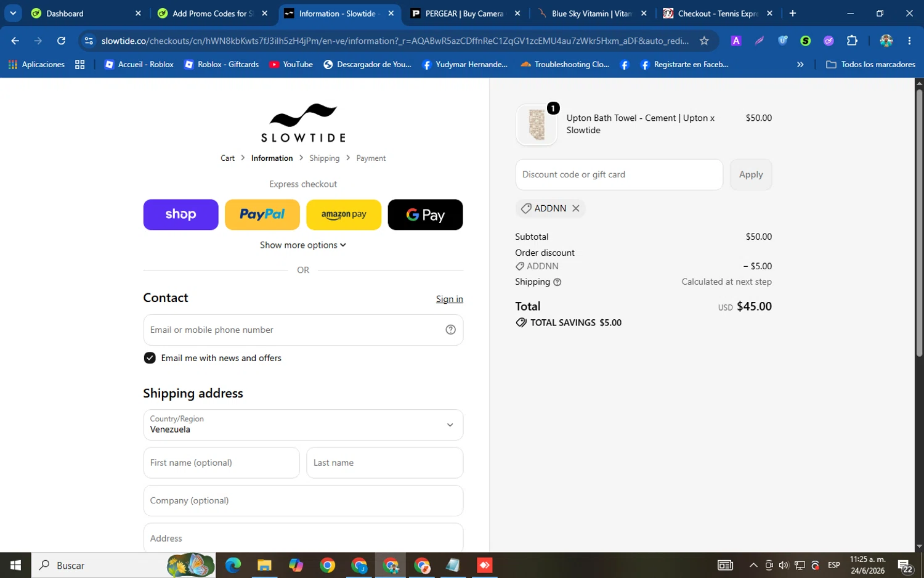The image size is (924, 578).
Task: Click the Company (optional) field
Action: [x=303, y=500]
